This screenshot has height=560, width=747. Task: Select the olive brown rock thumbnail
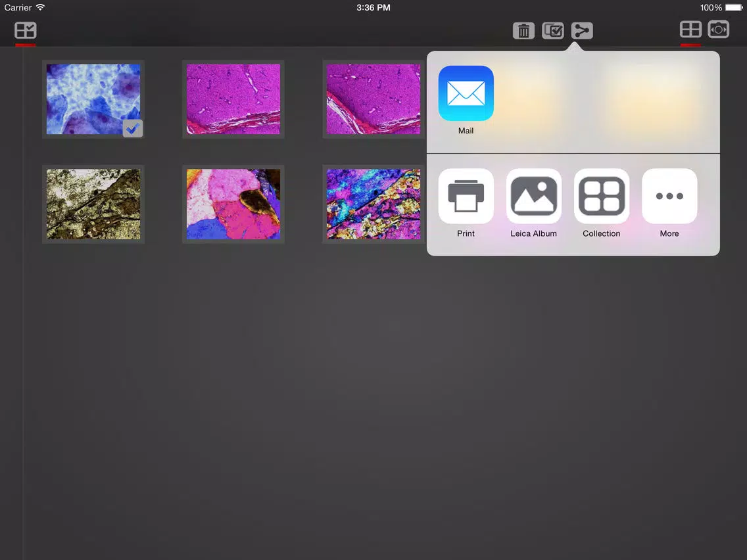(x=93, y=204)
